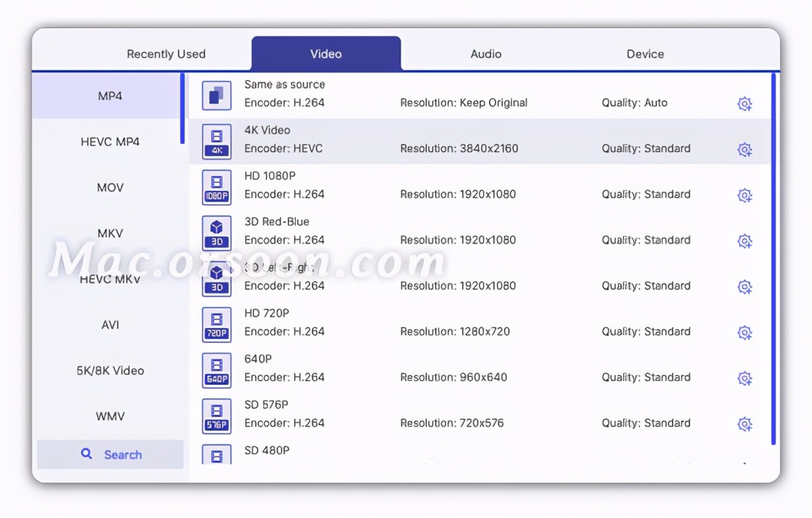Open settings gear for SD 576P

tap(744, 424)
